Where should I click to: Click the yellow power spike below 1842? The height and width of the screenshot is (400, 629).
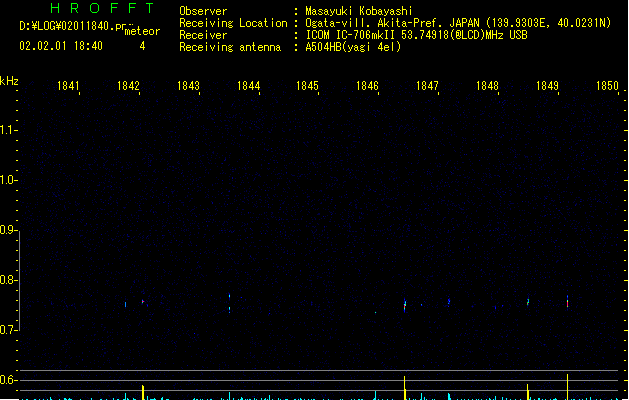coord(143,392)
